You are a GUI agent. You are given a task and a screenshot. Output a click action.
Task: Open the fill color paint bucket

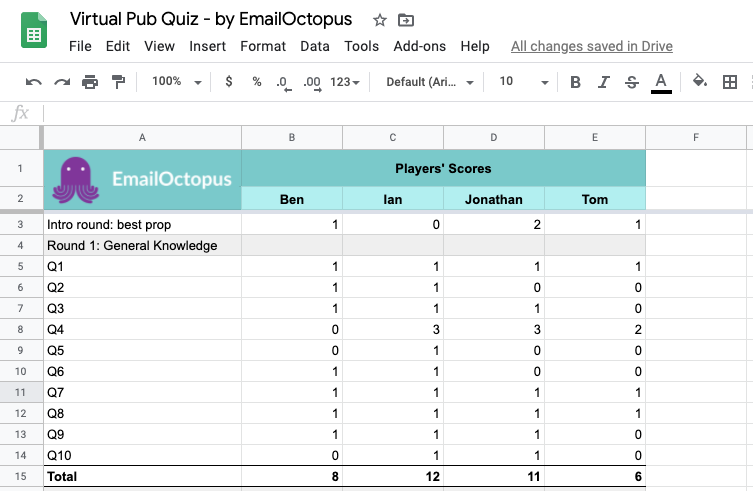coord(700,82)
